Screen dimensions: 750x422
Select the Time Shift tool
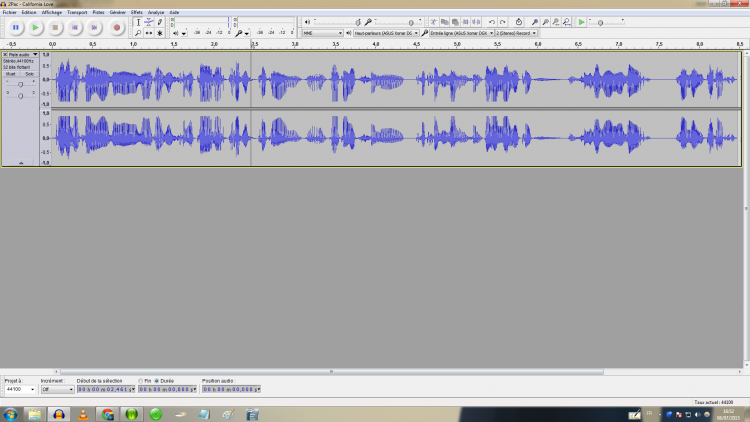tap(149, 33)
